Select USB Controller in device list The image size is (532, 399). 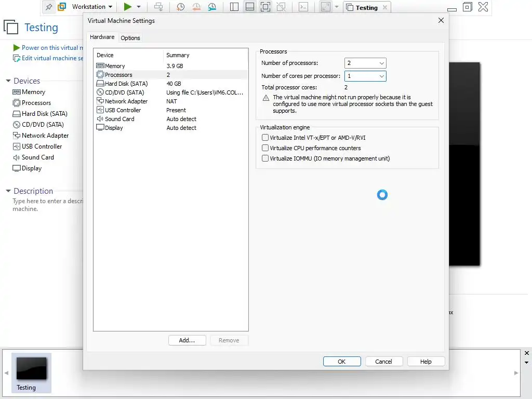click(171, 110)
